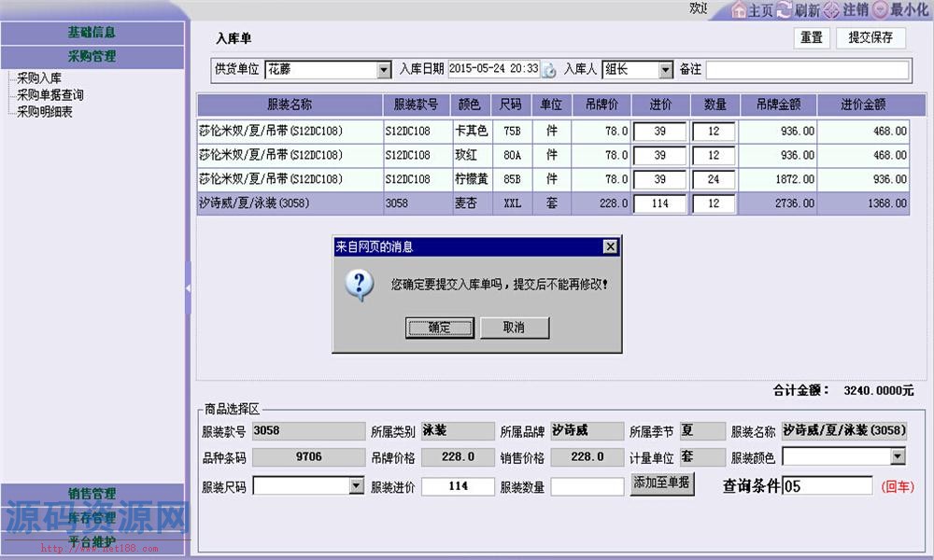The height and width of the screenshot is (560, 934).
Task: Open the 供货单位 supplier dropdown
Action: (381, 69)
